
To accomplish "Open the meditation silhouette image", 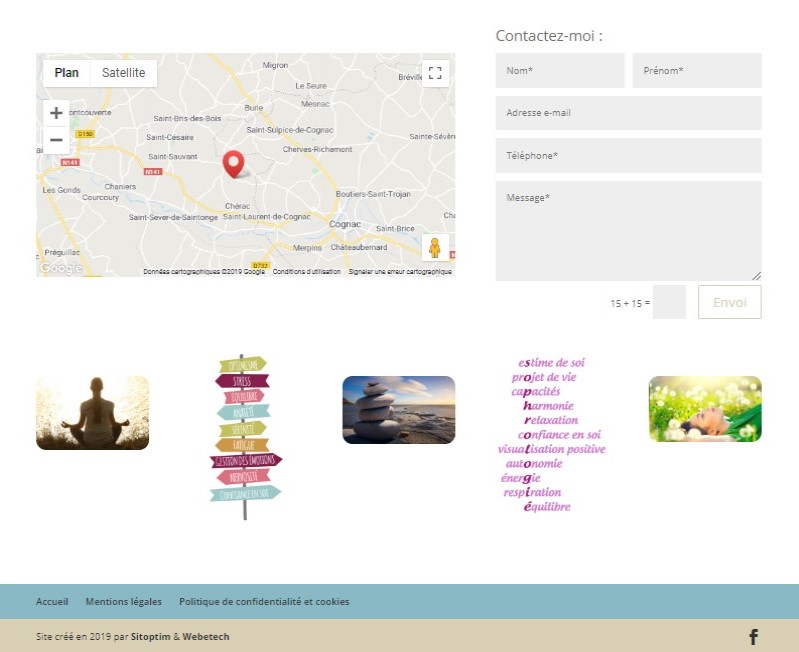I will tap(92, 413).
